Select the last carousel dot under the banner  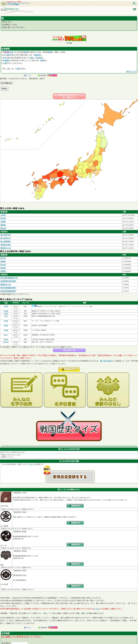point(71,43)
